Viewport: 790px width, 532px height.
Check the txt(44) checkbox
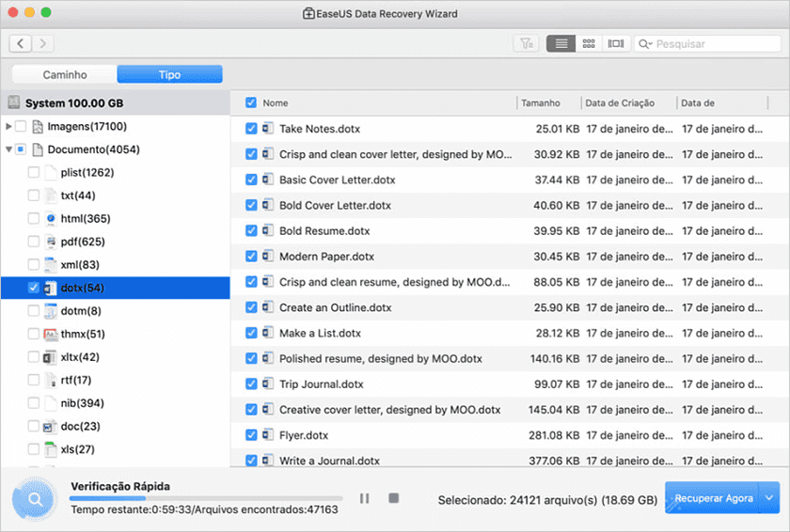pyautogui.click(x=33, y=196)
